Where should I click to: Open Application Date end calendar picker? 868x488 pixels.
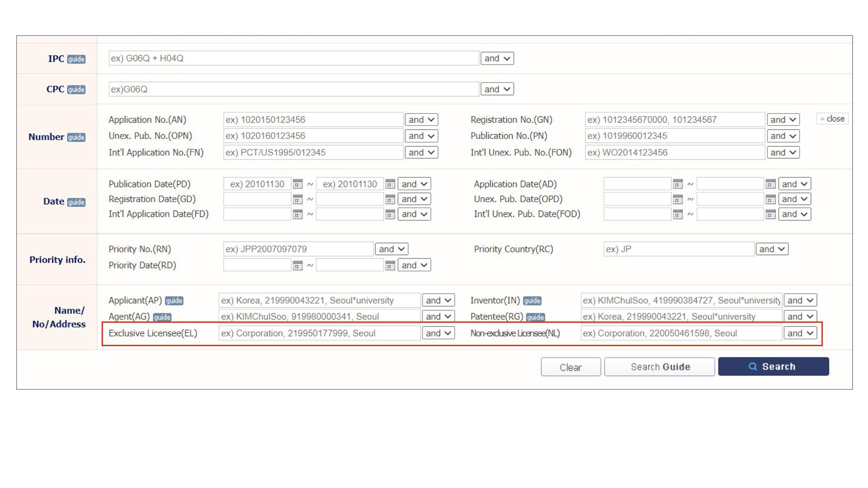coord(770,184)
